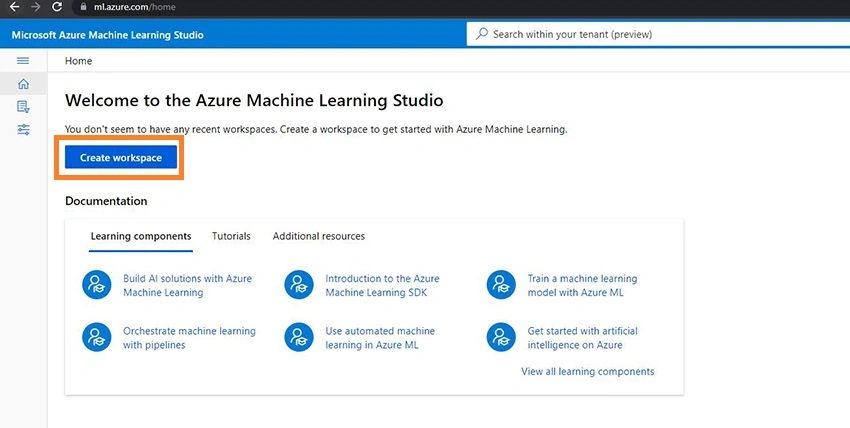Click icon beside Build AI solutions
The width and height of the screenshot is (850, 428).
(96, 285)
